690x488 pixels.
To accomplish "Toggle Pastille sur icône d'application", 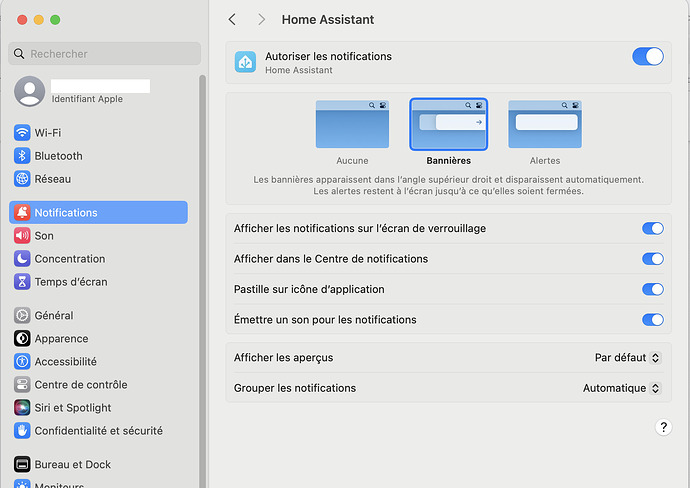I will [x=653, y=289].
